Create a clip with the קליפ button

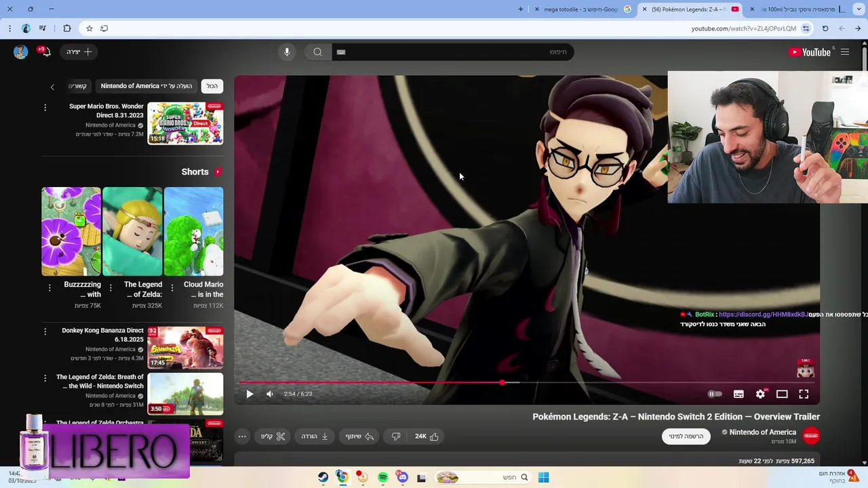pos(273,436)
